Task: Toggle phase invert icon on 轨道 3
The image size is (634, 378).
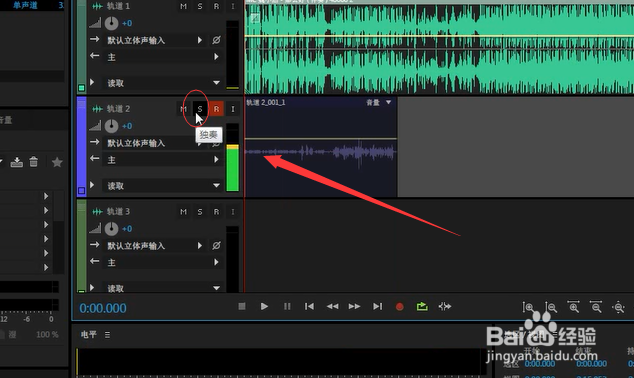Action: coord(216,245)
